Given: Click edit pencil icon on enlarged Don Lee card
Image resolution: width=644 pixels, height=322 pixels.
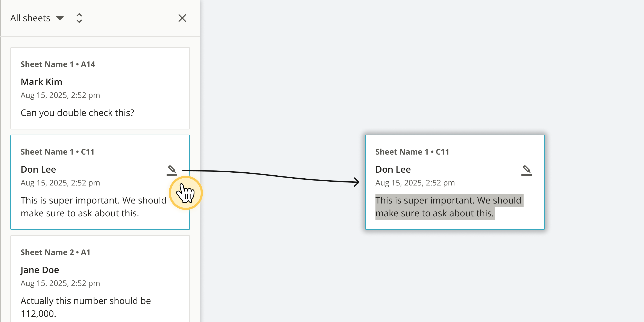Looking at the screenshot, I should click(527, 170).
